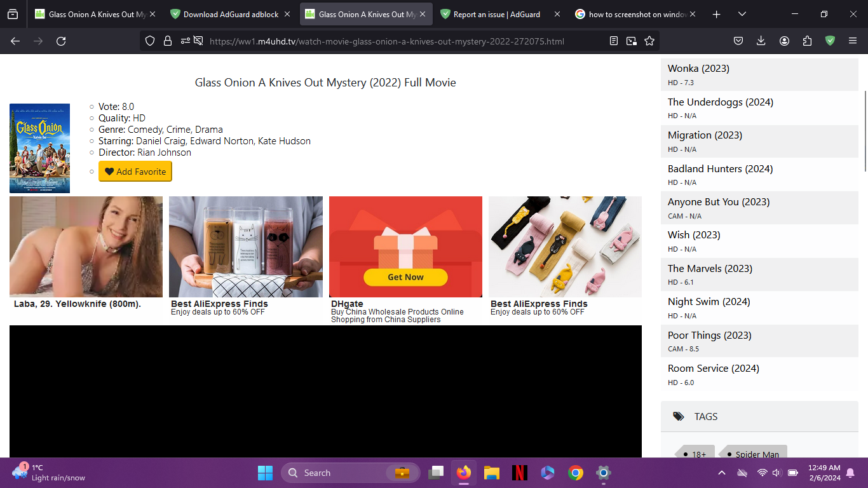The height and width of the screenshot is (488, 868).
Task: Open Rian Johnson director link
Action: (164, 152)
